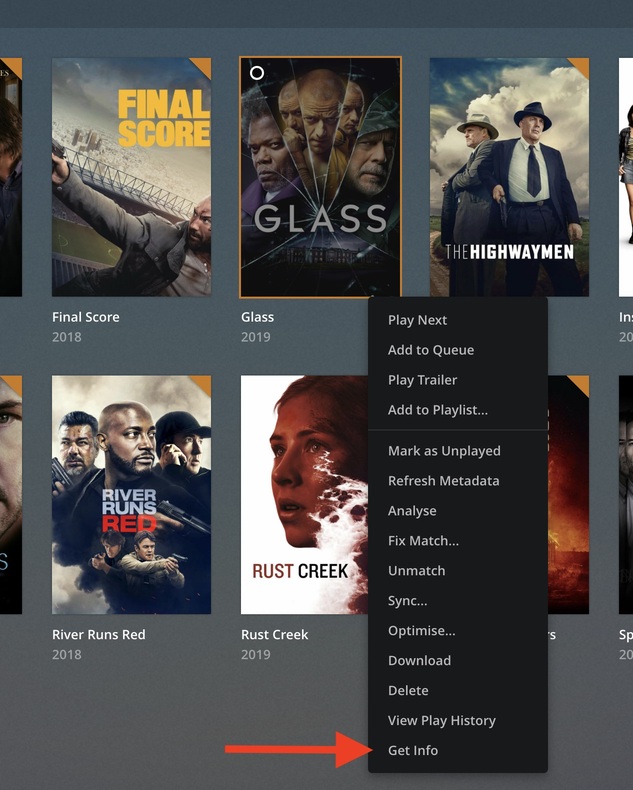
Task: Select Play Next from context menu
Action: pos(417,320)
